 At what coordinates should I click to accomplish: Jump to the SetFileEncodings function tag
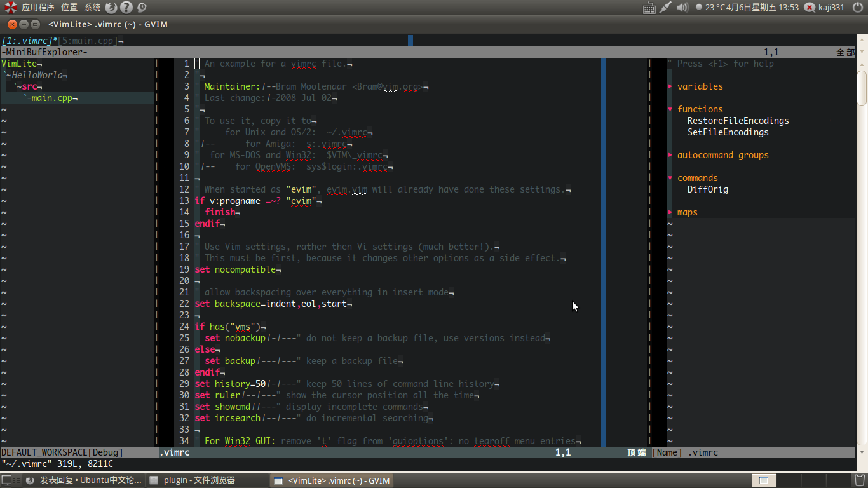(728, 132)
